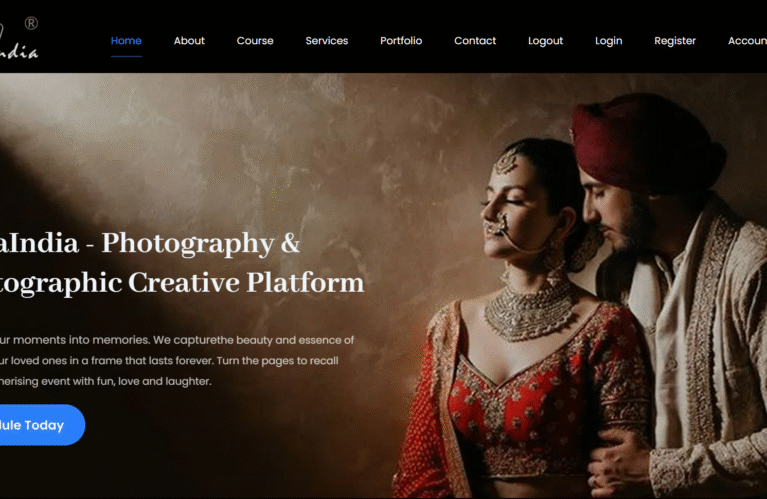Select Services in the navigation bar

click(327, 41)
